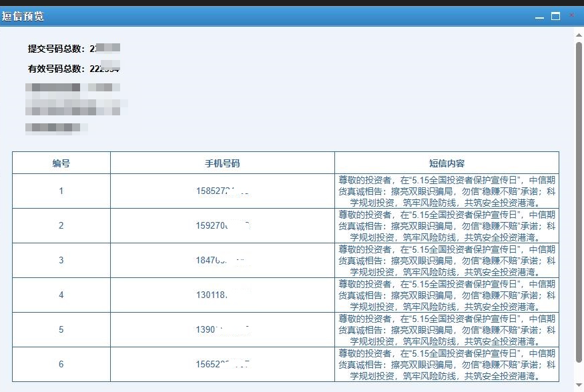Viewport: 584px width, 392px height.
Task: Click the 手机号码 column header
Action: (x=222, y=163)
